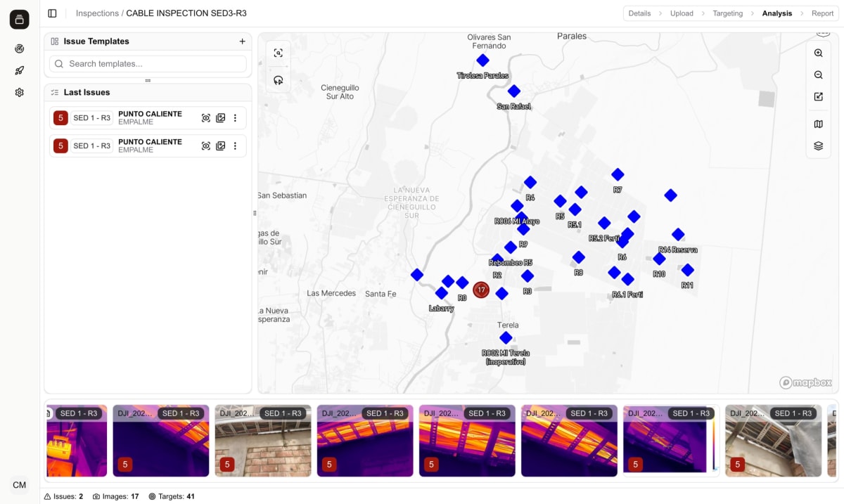Expand map to fullscreen with the open-out icon
The width and height of the screenshot is (844, 504).
click(818, 96)
